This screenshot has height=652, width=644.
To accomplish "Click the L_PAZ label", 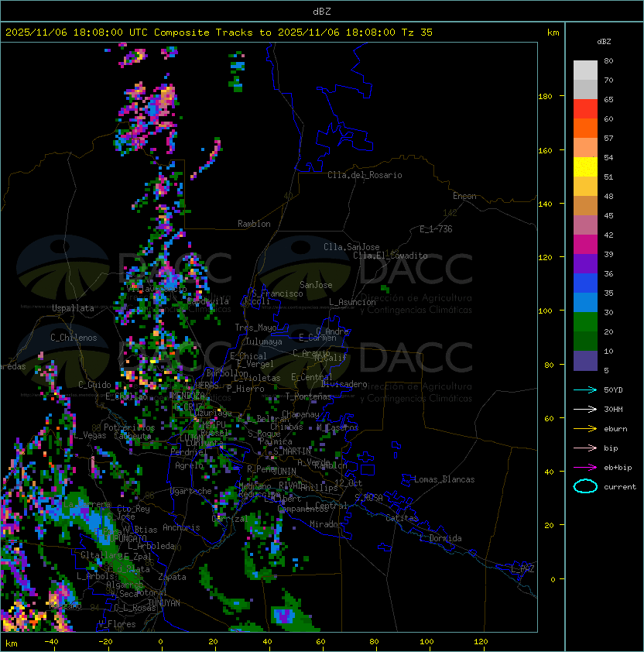I will [522, 569].
